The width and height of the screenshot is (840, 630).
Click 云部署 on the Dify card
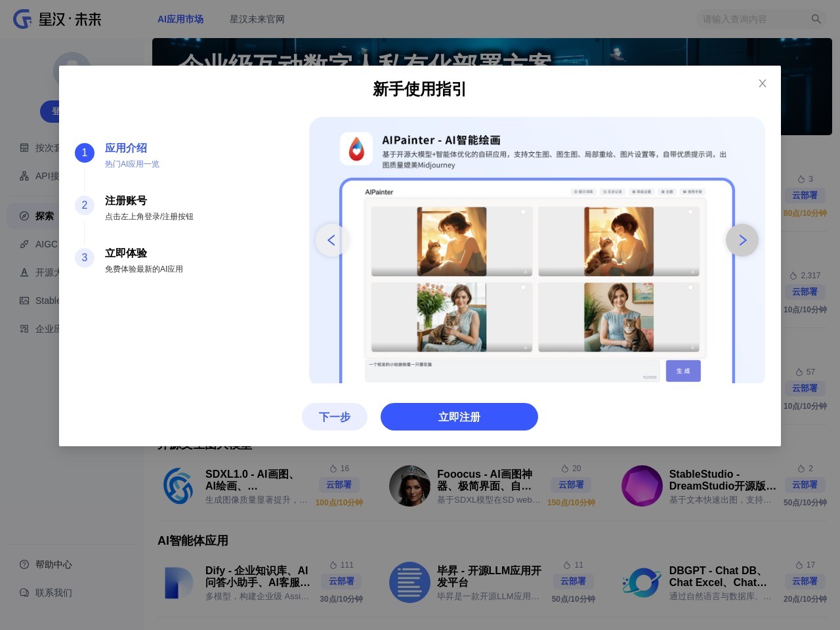pyautogui.click(x=341, y=581)
